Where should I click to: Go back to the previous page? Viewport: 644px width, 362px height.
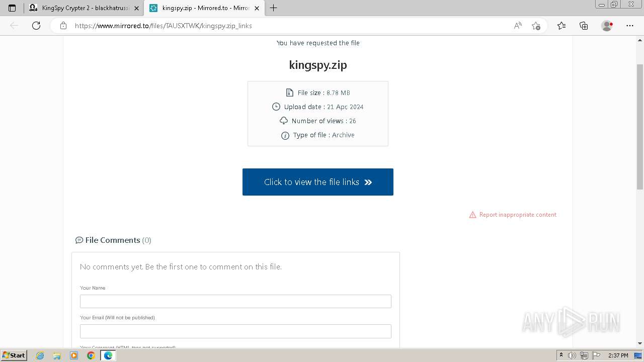coord(14,26)
